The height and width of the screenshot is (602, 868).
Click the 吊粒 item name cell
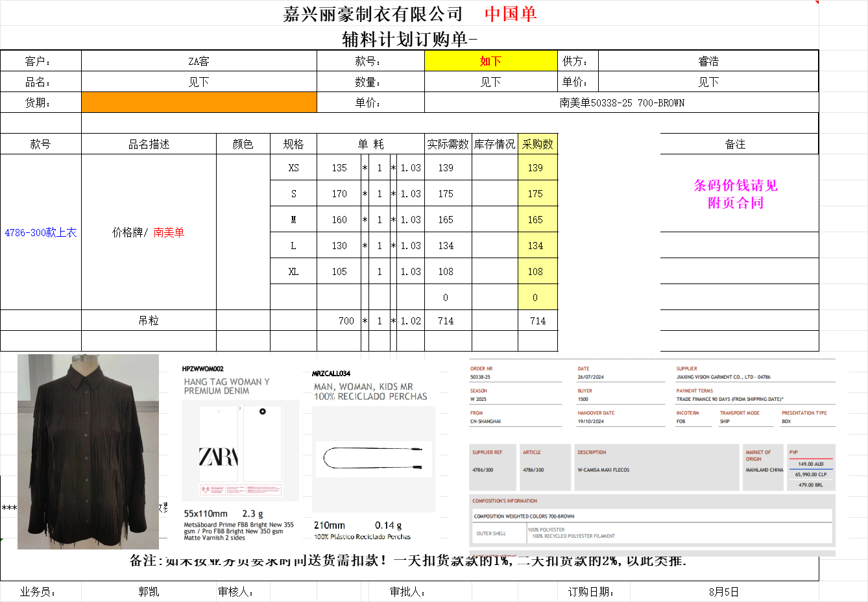(149, 320)
